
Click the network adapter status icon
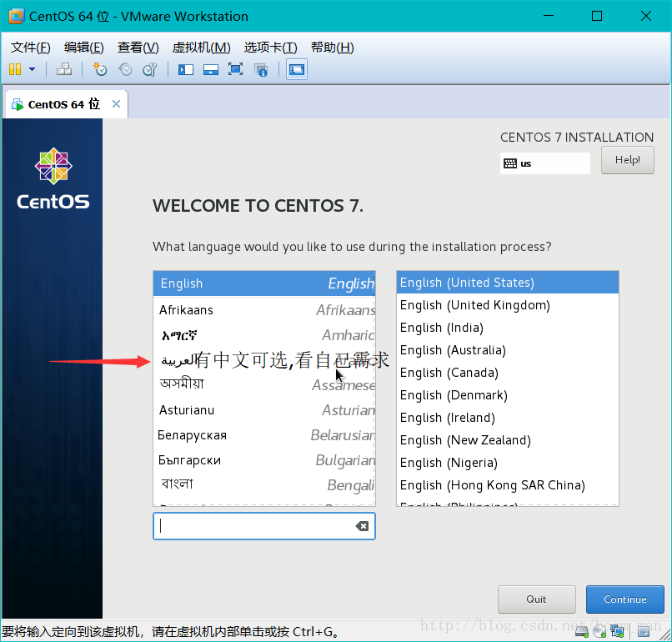(617, 631)
